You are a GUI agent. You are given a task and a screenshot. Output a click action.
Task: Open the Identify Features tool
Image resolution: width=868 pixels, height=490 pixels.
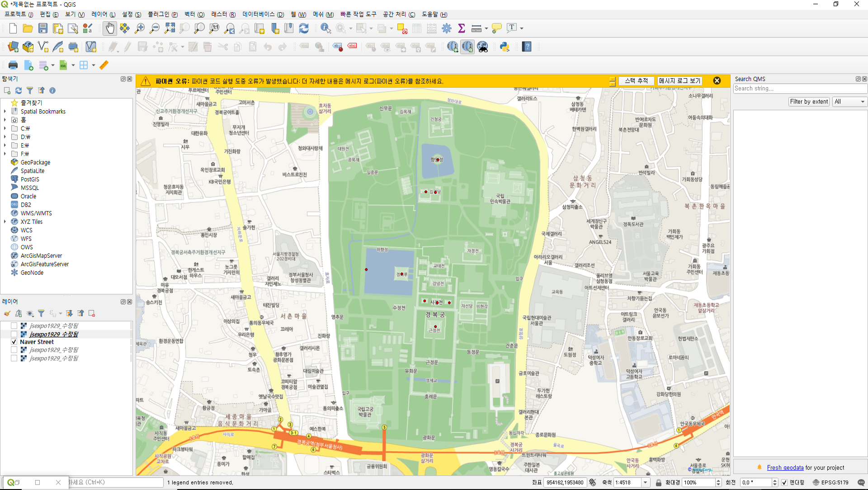(325, 28)
